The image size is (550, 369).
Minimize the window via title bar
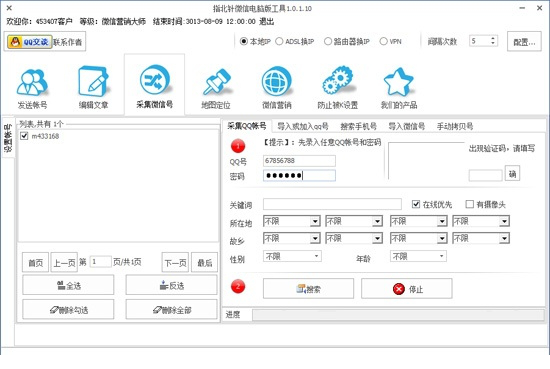[x=522, y=8]
